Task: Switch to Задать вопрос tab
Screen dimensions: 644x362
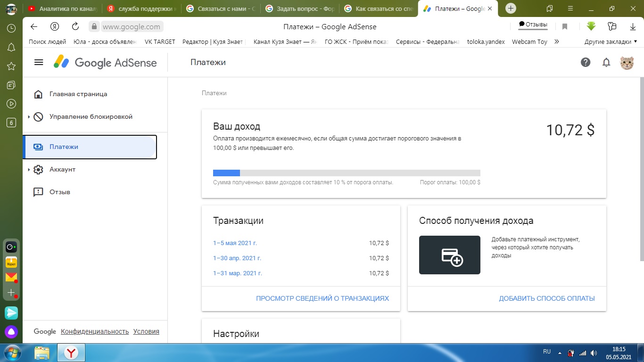Action: pos(300,8)
